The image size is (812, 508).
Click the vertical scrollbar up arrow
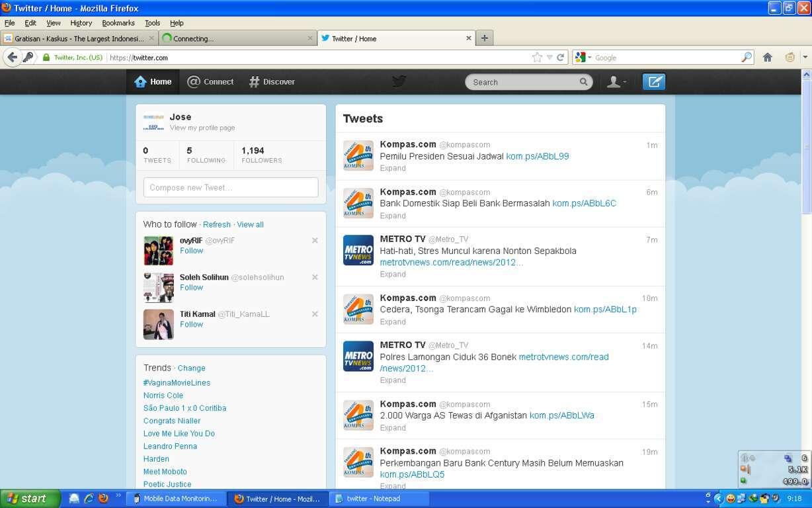(x=807, y=74)
